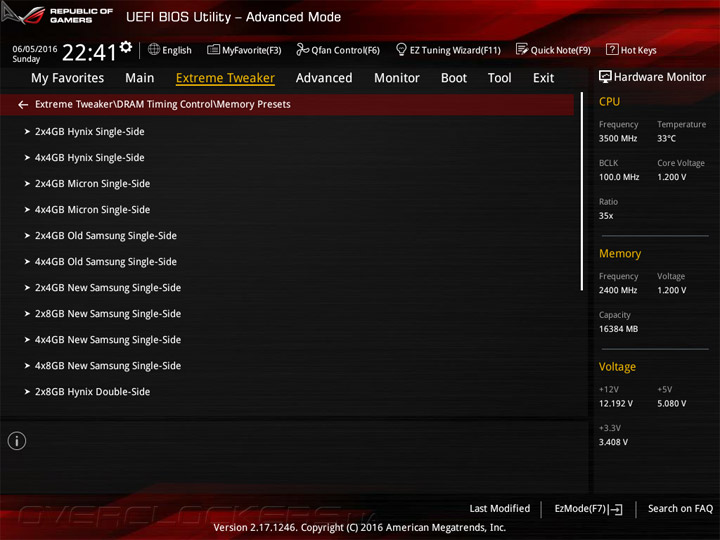Switch to EzMode(F7) label
This screenshot has height=540, width=720.
[580, 508]
